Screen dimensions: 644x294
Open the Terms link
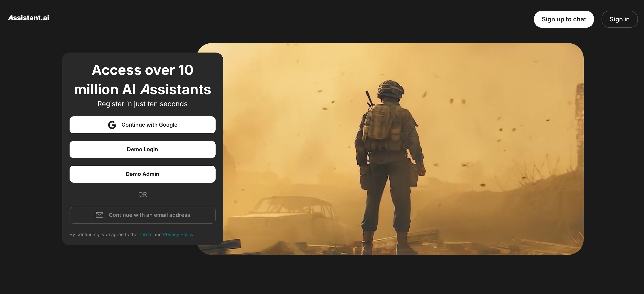coord(145,234)
